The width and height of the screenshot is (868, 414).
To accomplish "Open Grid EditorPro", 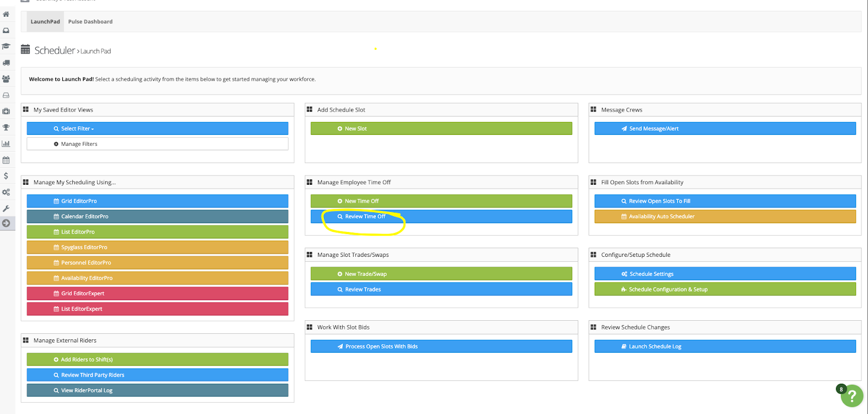I will (157, 201).
